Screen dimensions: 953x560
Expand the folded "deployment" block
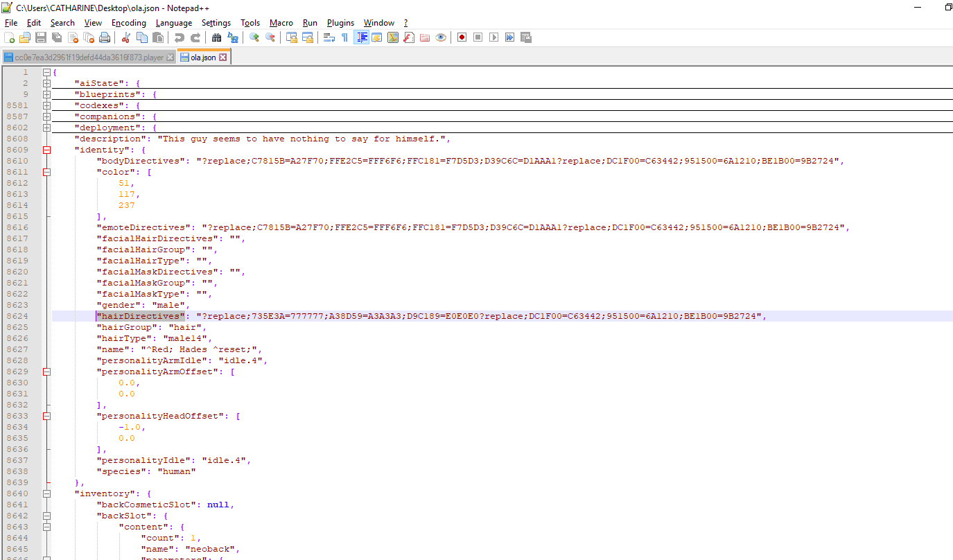pyautogui.click(x=47, y=128)
